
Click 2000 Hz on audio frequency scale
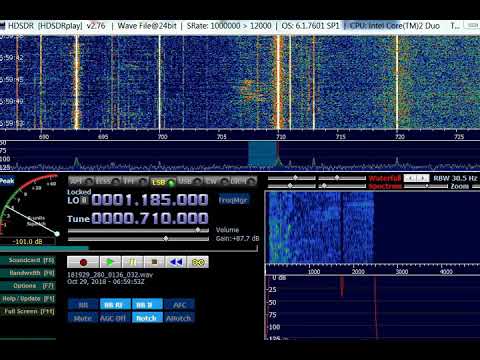pos(358,272)
